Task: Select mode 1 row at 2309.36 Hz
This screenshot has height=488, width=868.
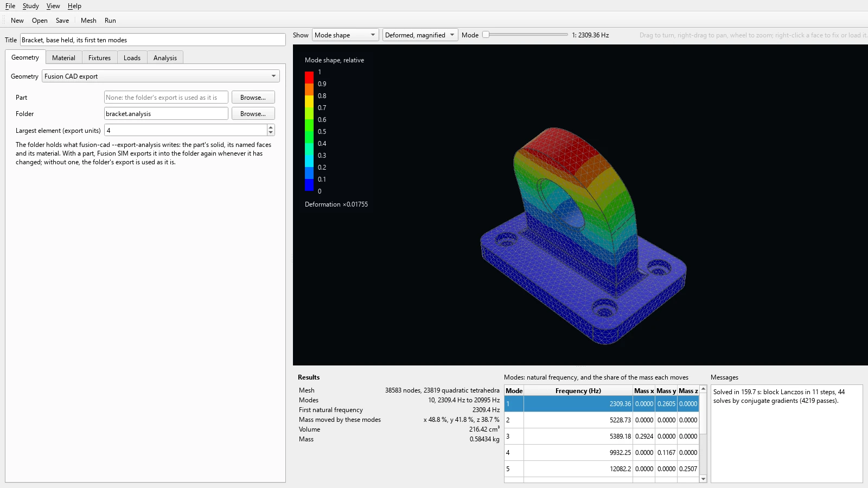Action: [602, 404]
